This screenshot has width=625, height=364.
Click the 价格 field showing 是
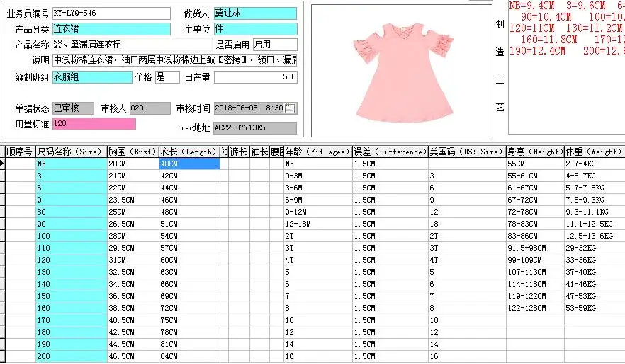167,77
